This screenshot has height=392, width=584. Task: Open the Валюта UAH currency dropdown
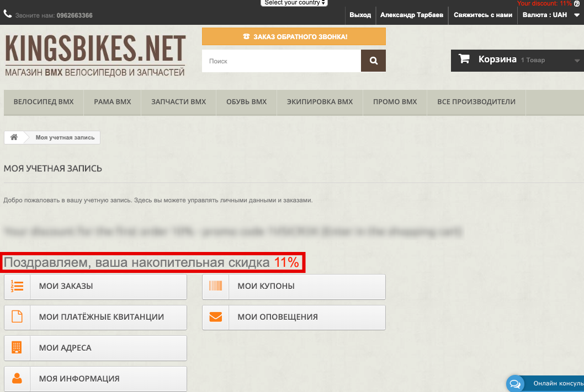click(548, 15)
